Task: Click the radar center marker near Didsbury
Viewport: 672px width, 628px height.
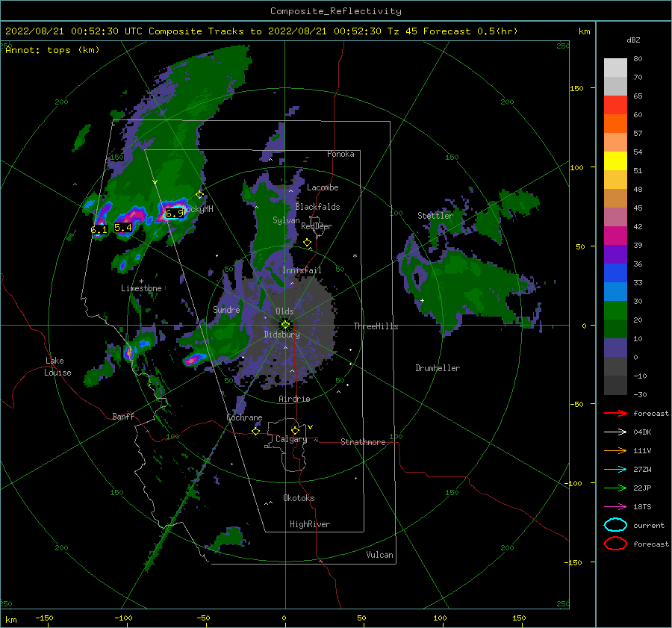Action: click(x=285, y=325)
